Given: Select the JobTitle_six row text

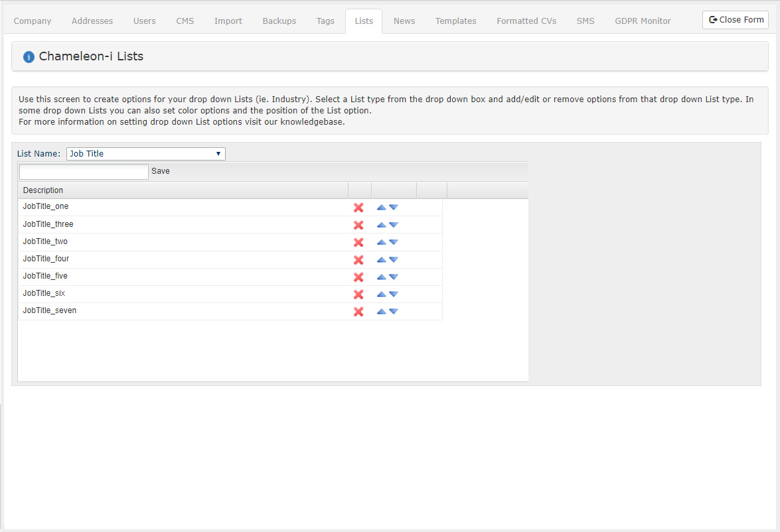Looking at the screenshot, I should coord(44,293).
